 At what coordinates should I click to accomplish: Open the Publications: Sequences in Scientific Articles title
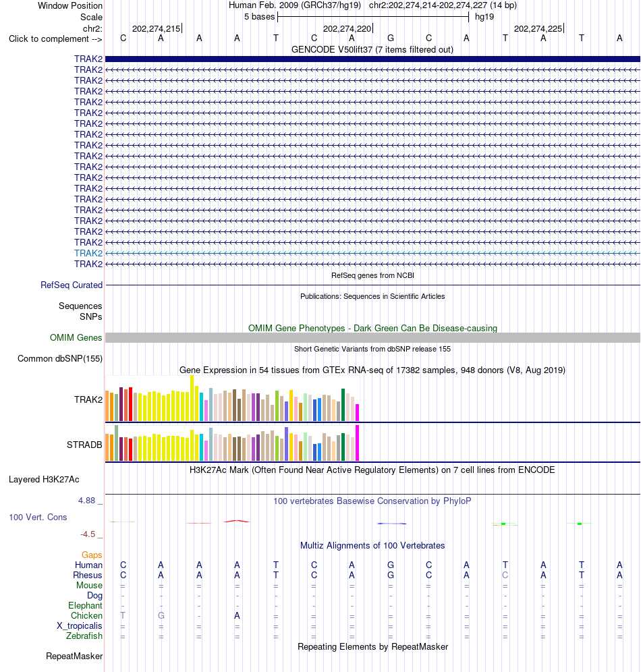pyautogui.click(x=372, y=297)
